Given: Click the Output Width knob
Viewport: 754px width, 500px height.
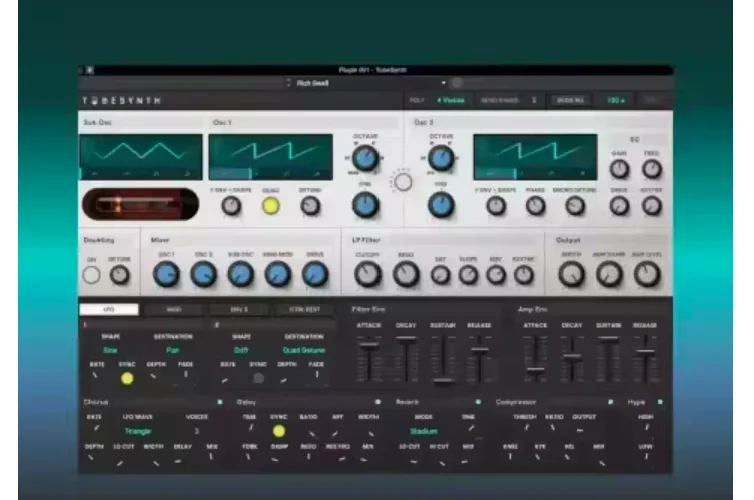Looking at the screenshot, I should 571,275.
